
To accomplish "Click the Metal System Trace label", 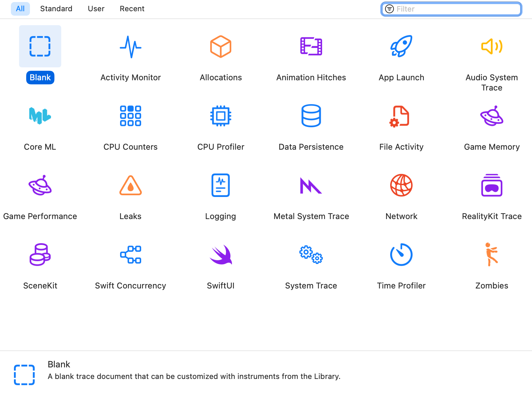I will click(x=311, y=216).
